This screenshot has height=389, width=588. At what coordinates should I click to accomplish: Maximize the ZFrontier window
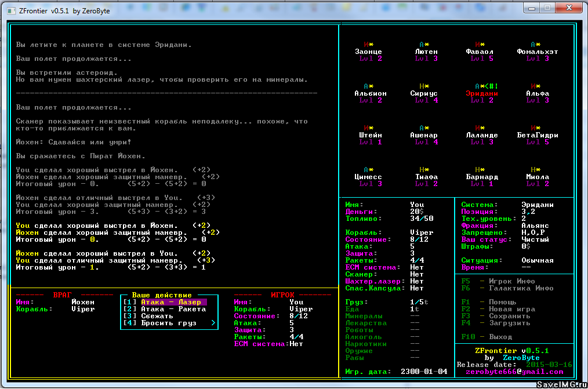pos(547,8)
